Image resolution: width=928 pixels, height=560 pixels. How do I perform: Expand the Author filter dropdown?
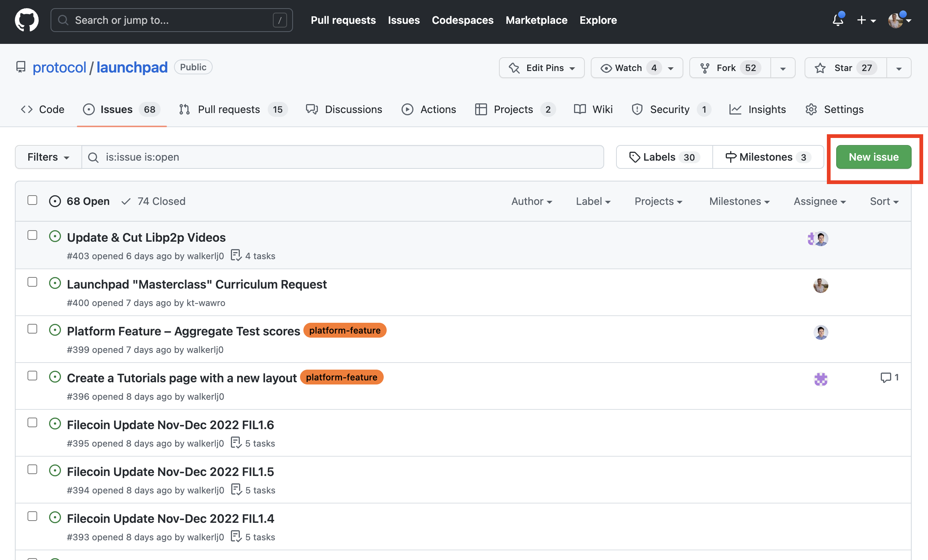531,202
